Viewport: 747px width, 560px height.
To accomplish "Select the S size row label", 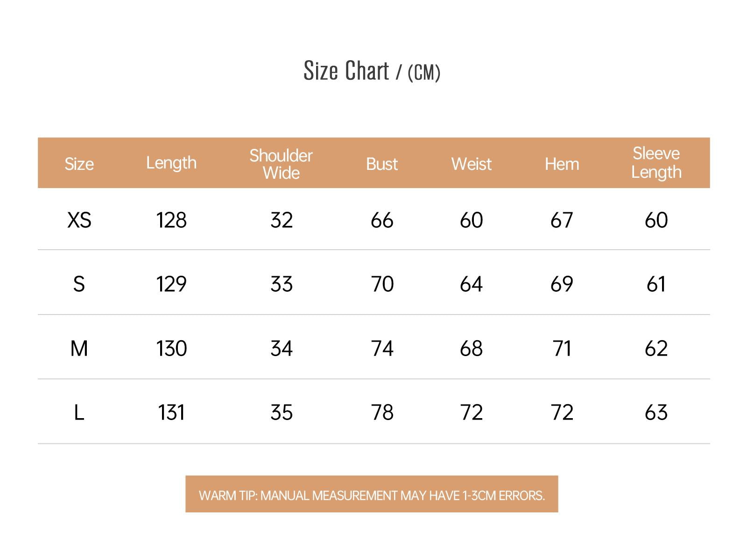I will (x=79, y=284).
